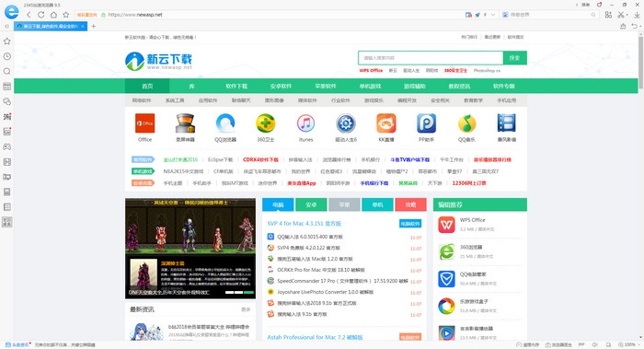Select the 软件下载 navigation menu item
Image resolution: width=644 pixels, height=349 pixels.
(x=236, y=86)
